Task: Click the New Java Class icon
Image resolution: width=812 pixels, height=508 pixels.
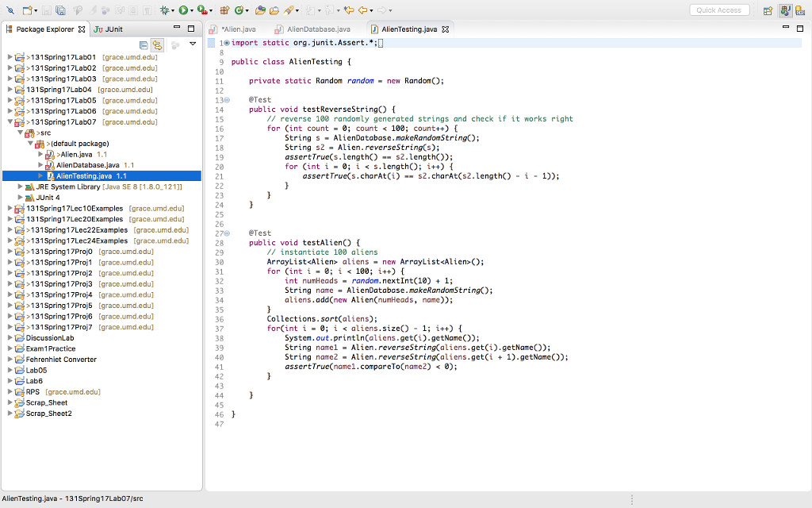Action: pyautogui.click(x=239, y=10)
